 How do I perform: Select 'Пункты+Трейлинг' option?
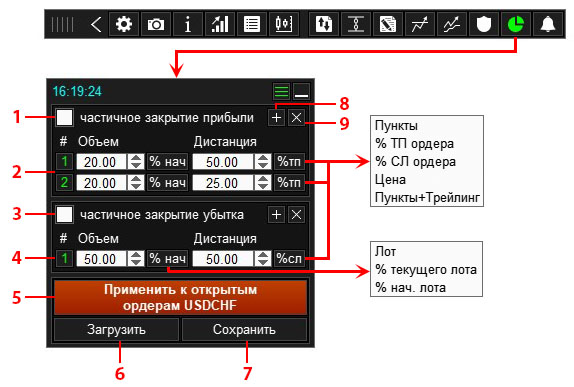tap(427, 197)
